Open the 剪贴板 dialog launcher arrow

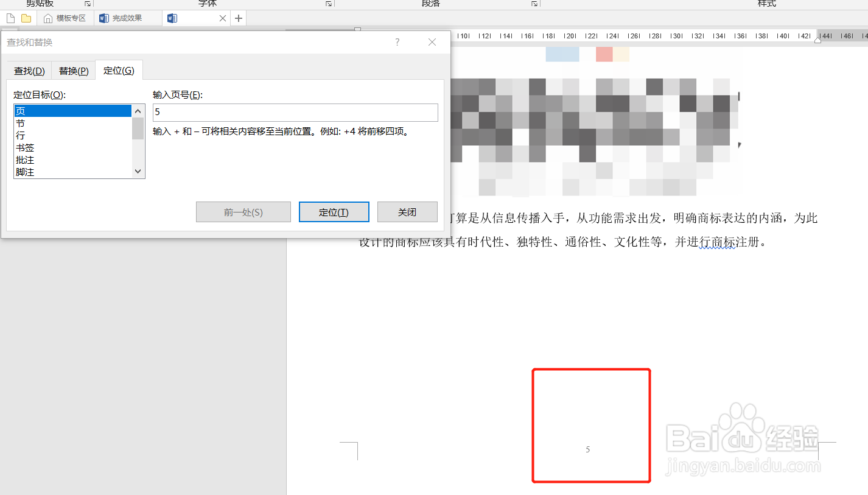(87, 4)
